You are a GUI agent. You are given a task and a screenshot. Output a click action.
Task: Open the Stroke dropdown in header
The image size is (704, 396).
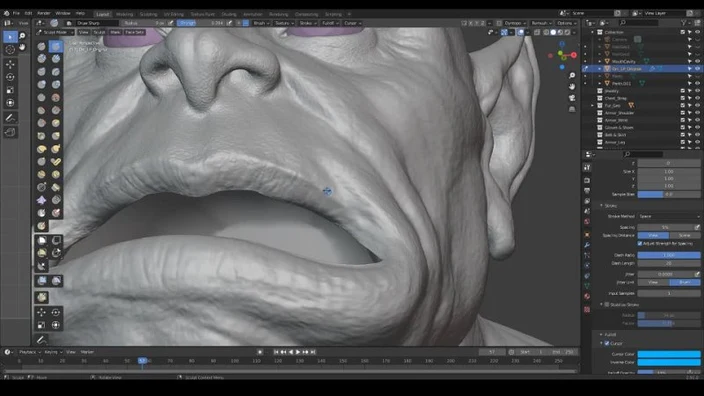(307, 23)
